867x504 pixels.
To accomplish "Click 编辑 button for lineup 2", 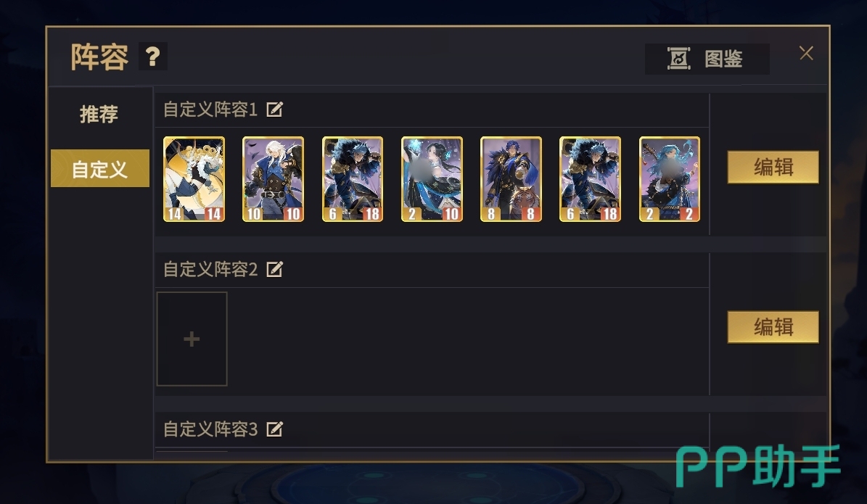I will click(773, 326).
